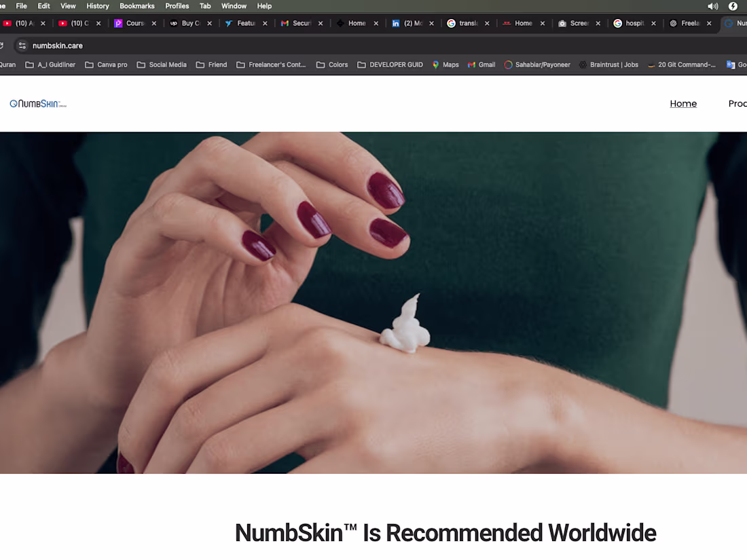The height and width of the screenshot is (560, 747).
Task: Open the Canva pro bookmarks folder
Action: pyautogui.click(x=106, y=64)
